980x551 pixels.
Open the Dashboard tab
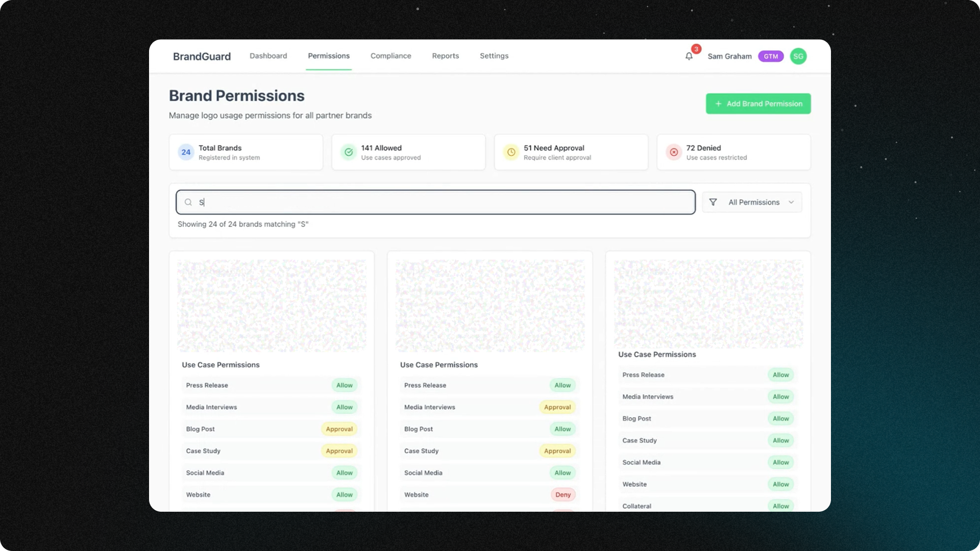click(x=268, y=56)
